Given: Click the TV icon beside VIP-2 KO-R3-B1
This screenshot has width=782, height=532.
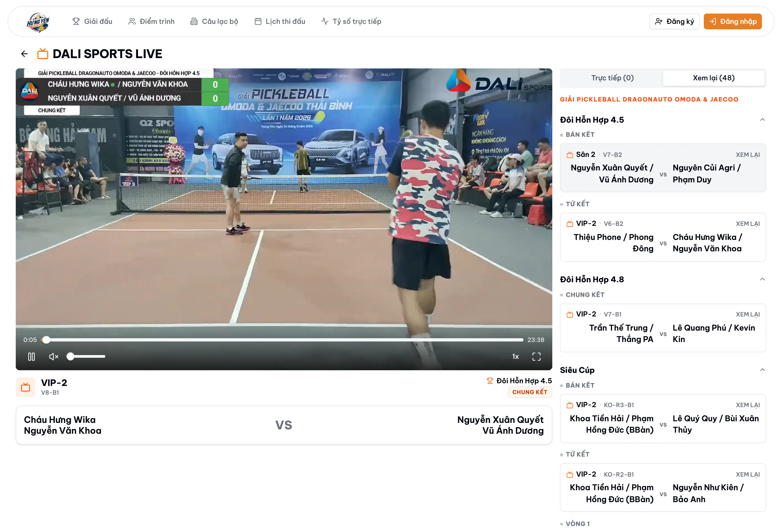Looking at the screenshot, I should (x=570, y=406).
